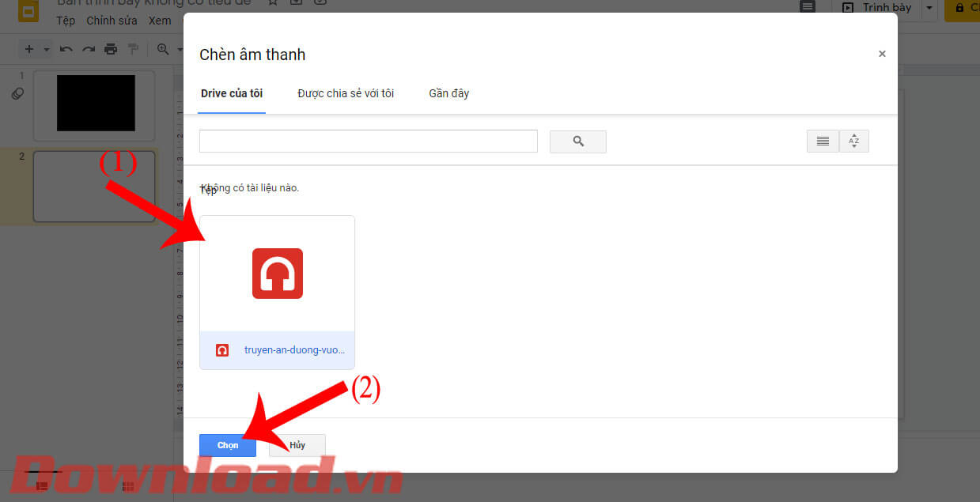Click the redo arrow in toolbar
The height and width of the screenshot is (502, 980).
coord(89,49)
